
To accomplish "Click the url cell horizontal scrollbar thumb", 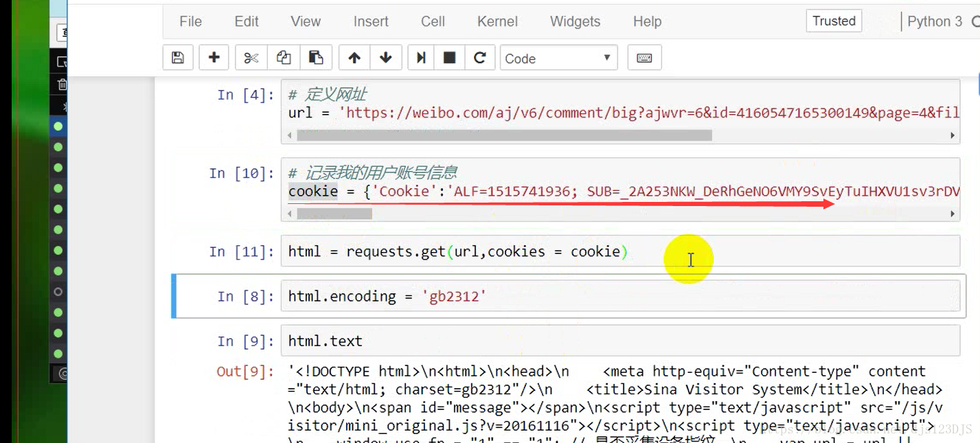I will click(505, 136).
